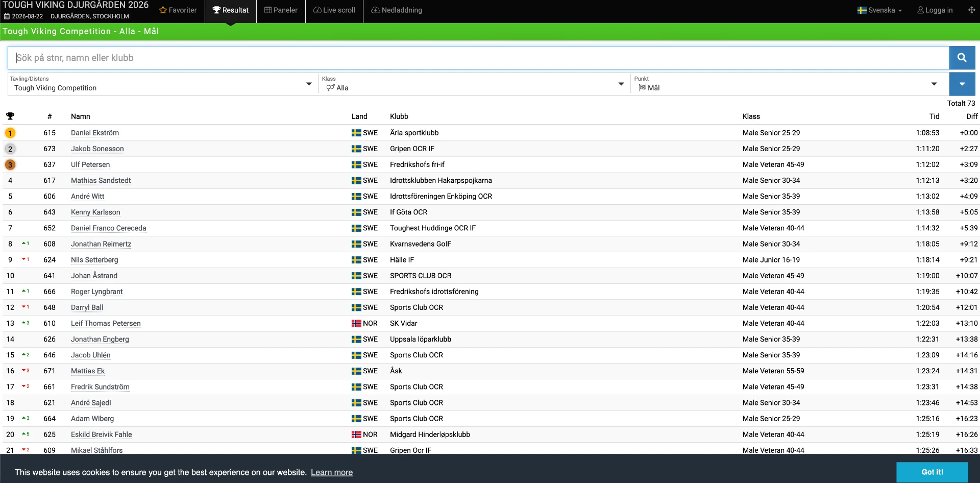
Task: Open Mathias Sandstedt's result link
Action: tap(101, 180)
